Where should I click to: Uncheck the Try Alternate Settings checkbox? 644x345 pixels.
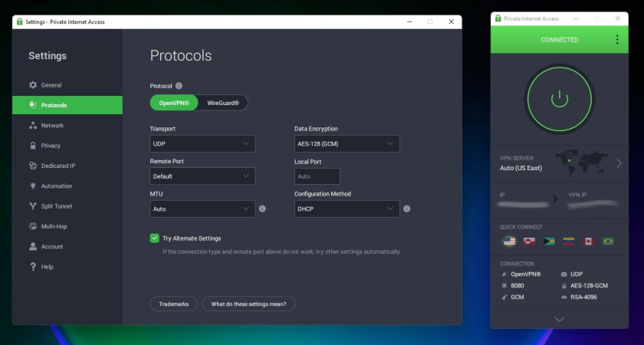click(154, 238)
